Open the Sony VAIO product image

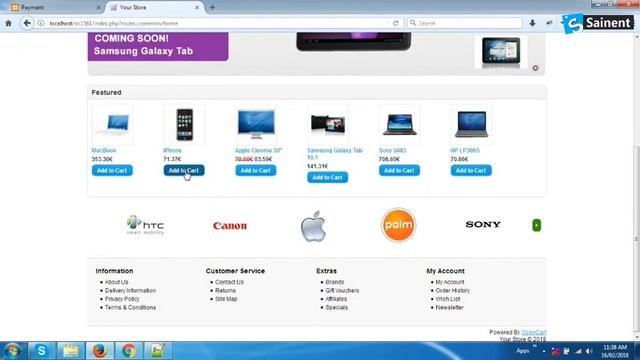[400, 124]
